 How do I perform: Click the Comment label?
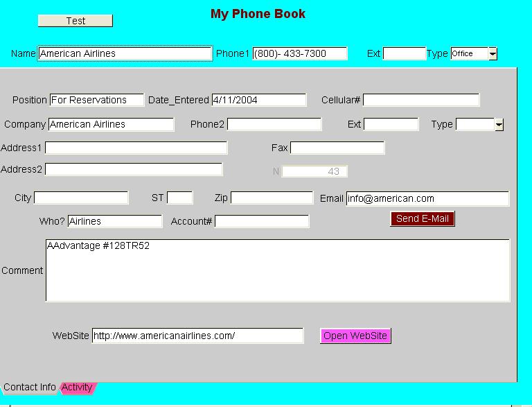(x=22, y=270)
